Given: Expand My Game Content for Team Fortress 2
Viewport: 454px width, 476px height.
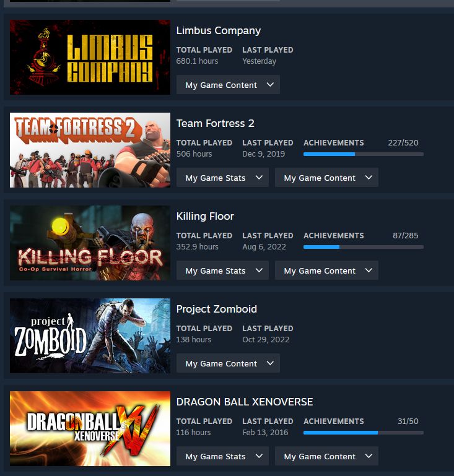Looking at the screenshot, I should pos(326,178).
